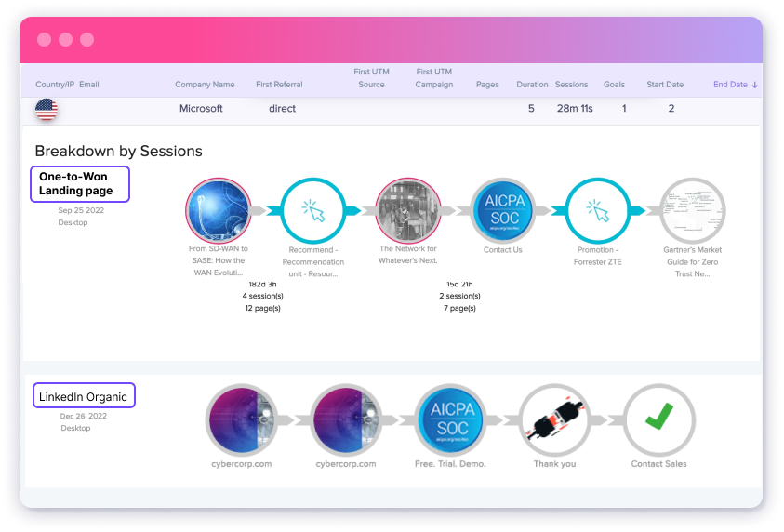The image size is (784, 532).
Task: Sort by Sessions column header
Action: coord(571,85)
